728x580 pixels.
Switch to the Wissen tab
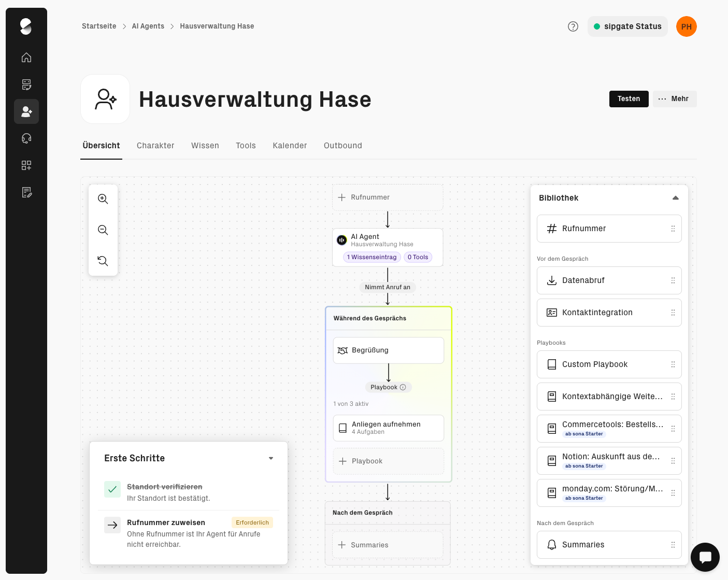point(205,146)
